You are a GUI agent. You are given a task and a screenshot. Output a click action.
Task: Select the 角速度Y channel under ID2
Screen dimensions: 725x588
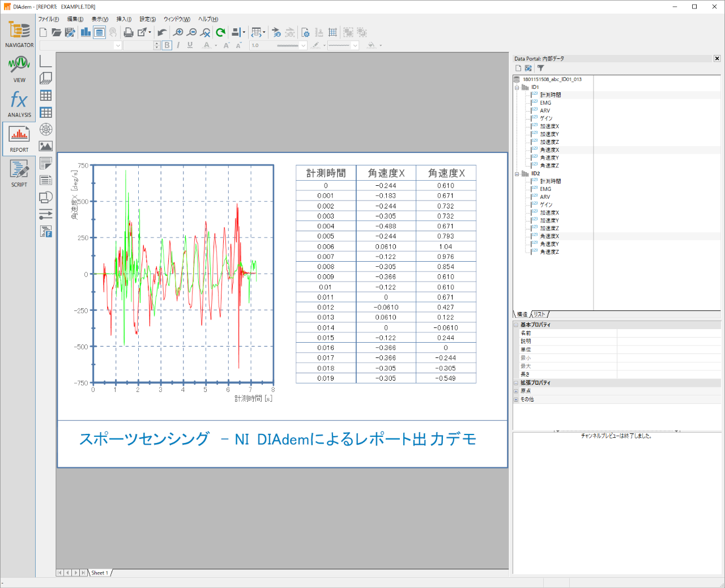click(x=549, y=244)
